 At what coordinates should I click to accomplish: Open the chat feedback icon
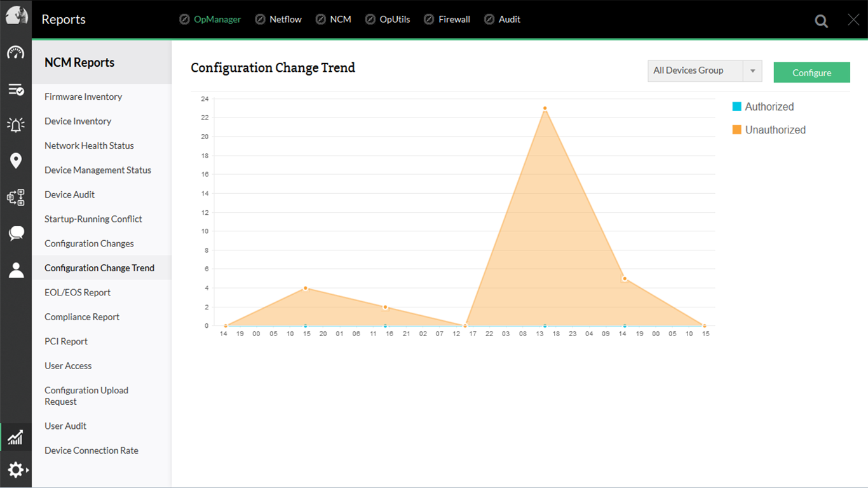click(x=16, y=233)
